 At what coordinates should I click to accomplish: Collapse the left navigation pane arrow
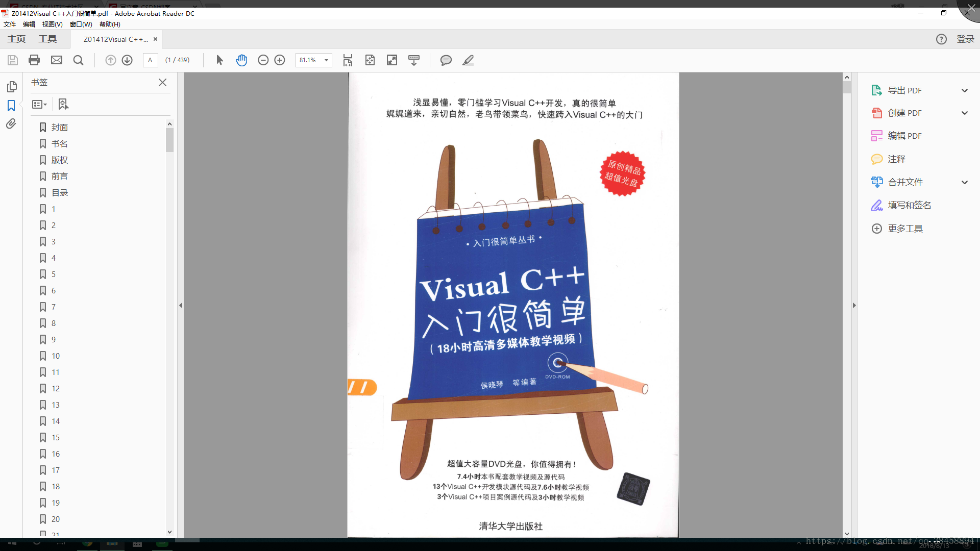(181, 305)
